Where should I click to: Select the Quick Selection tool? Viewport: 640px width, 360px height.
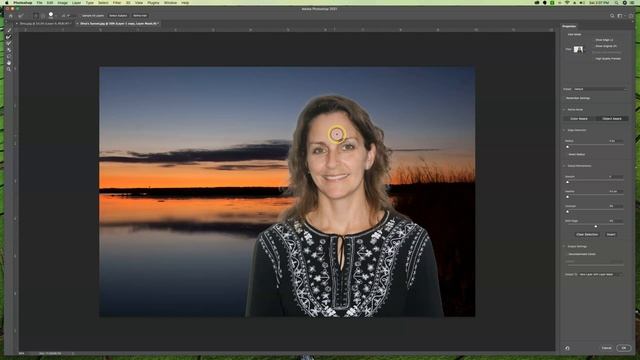pyautogui.click(x=9, y=30)
